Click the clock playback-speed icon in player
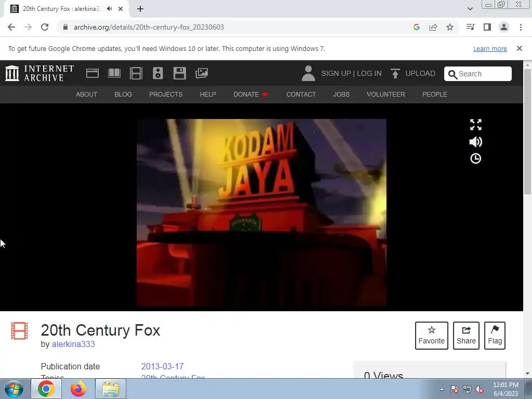Image resolution: width=532 pixels, height=399 pixels. coord(476,158)
